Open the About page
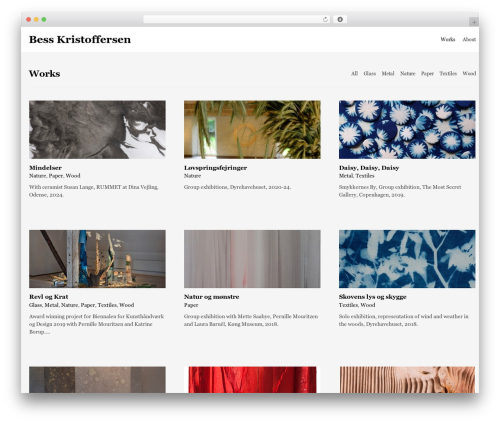This screenshot has height=423, width=500. [469, 39]
